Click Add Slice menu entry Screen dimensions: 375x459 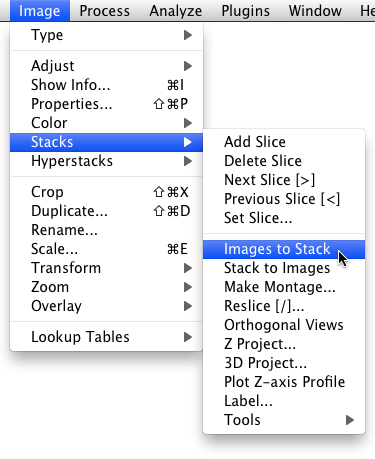[x=284, y=142]
